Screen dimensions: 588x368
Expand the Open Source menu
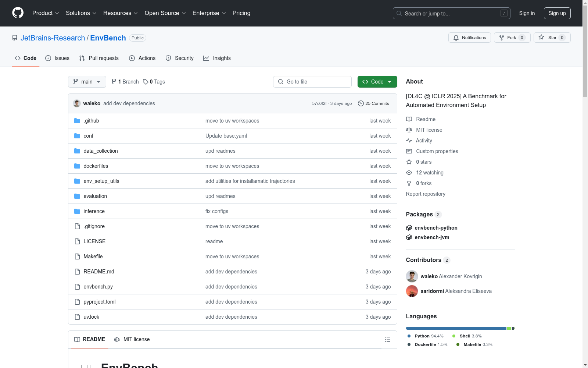[x=165, y=13]
